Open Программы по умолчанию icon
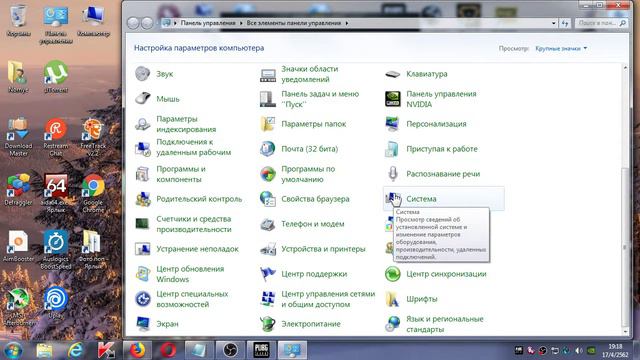This screenshot has height=360, width=640. (x=268, y=174)
